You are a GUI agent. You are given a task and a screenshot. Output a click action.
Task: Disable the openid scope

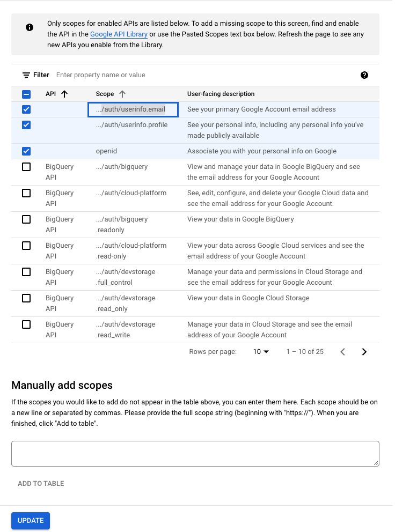pos(26,151)
